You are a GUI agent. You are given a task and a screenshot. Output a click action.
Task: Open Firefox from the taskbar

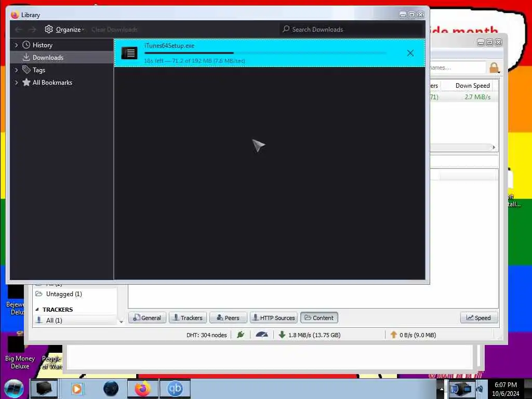pyautogui.click(x=142, y=389)
